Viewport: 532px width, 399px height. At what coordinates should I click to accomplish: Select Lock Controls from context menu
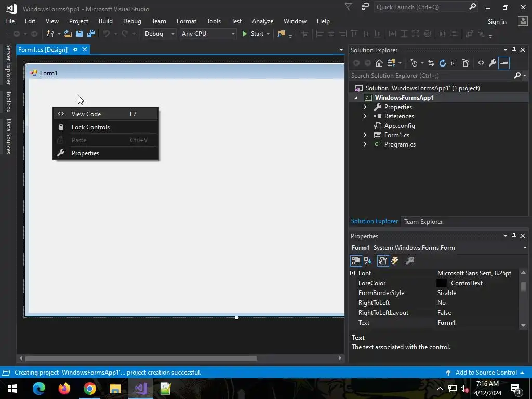pyautogui.click(x=105, y=127)
